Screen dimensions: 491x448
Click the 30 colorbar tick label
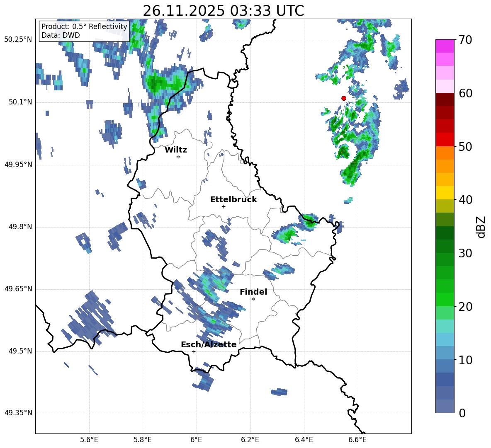(465, 253)
